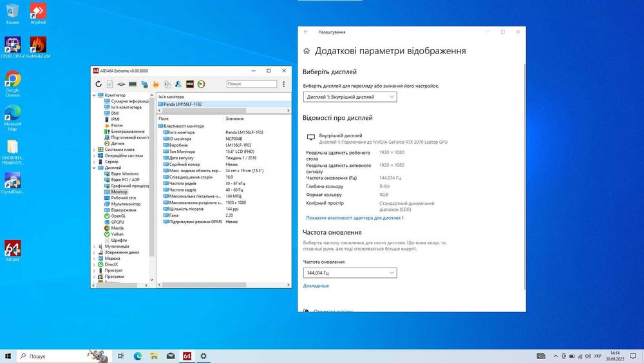Screen dimensions: 644x363
Task: Open the Mail app on the taskbar
Action: coord(171,356)
